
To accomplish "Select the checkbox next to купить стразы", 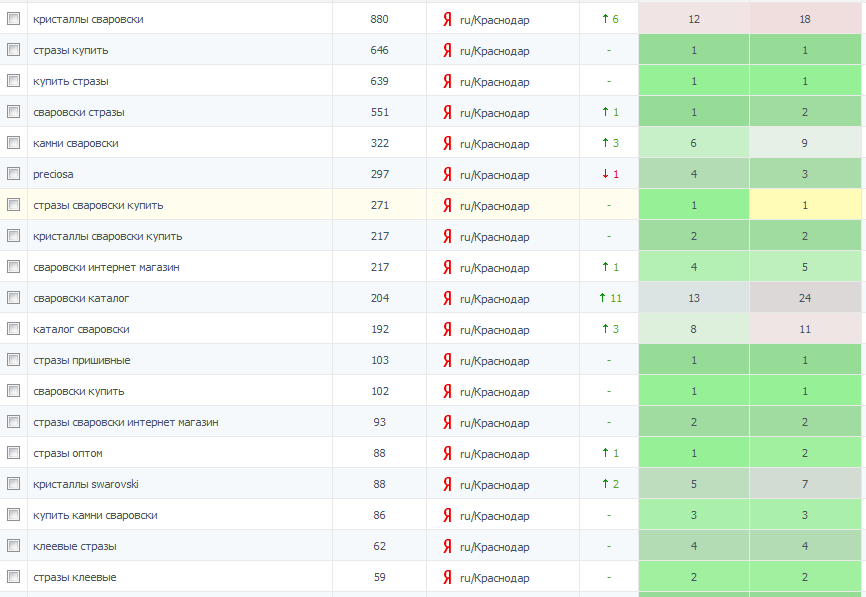I will click(13, 81).
